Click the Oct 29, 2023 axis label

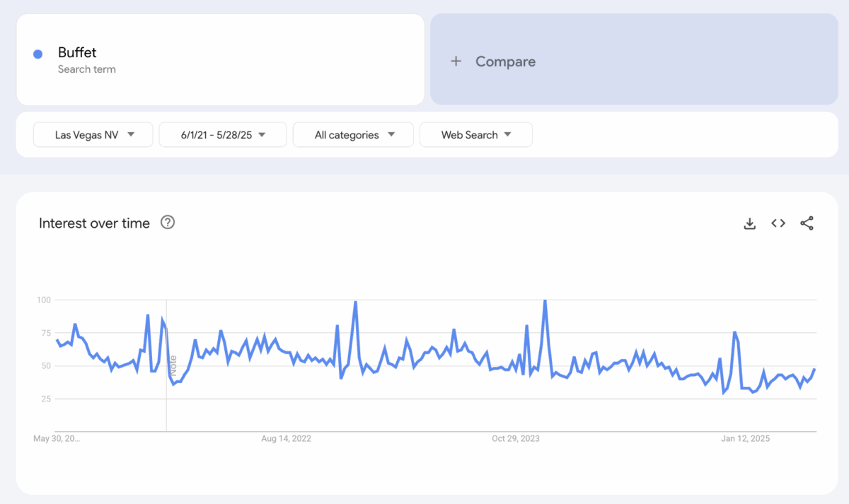[516, 439]
